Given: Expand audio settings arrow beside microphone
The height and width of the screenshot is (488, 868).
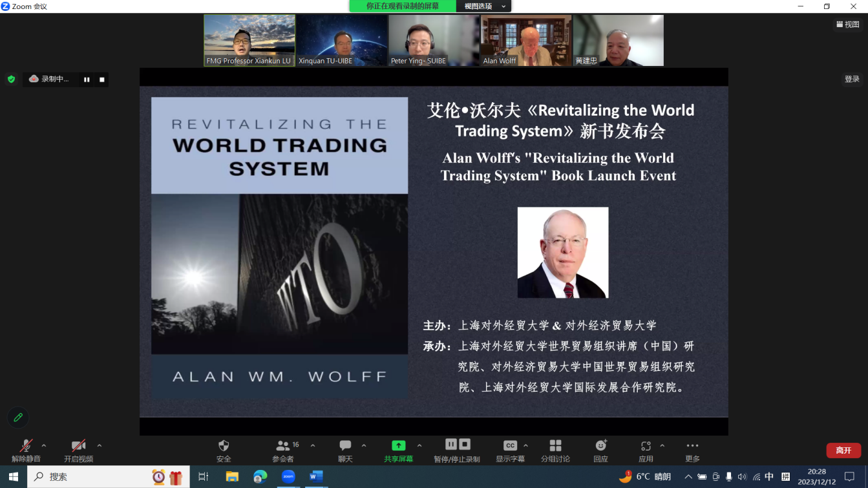Looking at the screenshot, I should coord(44,445).
